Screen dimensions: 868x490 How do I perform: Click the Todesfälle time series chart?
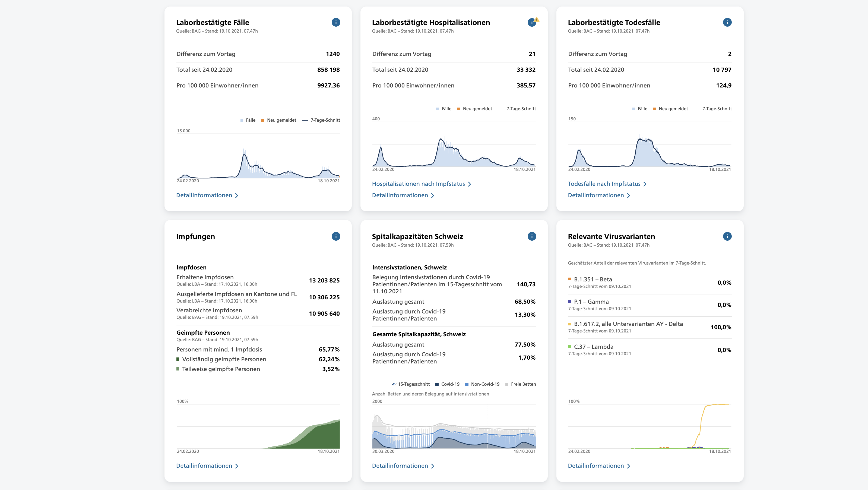(649, 152)
